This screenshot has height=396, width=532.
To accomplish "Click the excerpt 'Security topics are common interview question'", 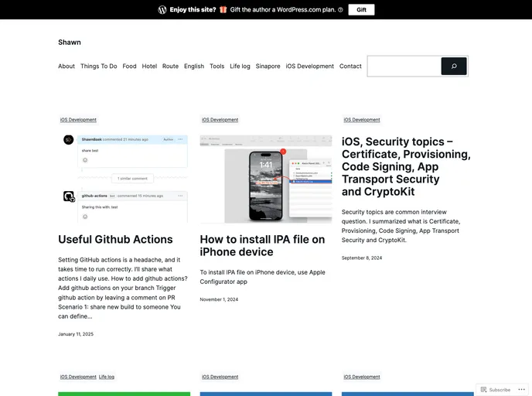I will 401,226.
